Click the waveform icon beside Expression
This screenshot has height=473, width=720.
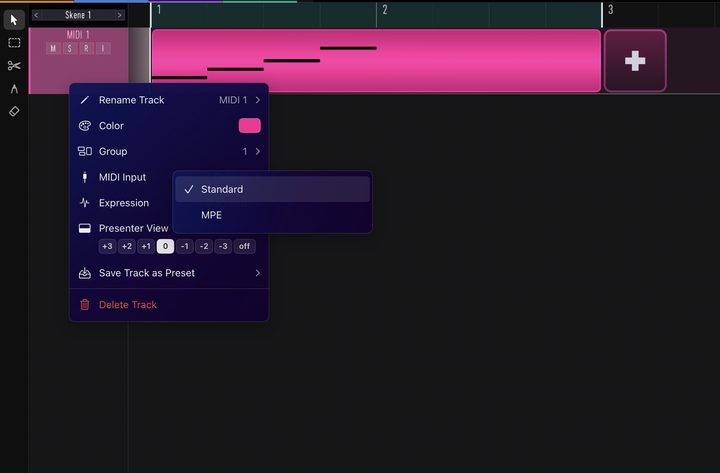coord(84,203)
